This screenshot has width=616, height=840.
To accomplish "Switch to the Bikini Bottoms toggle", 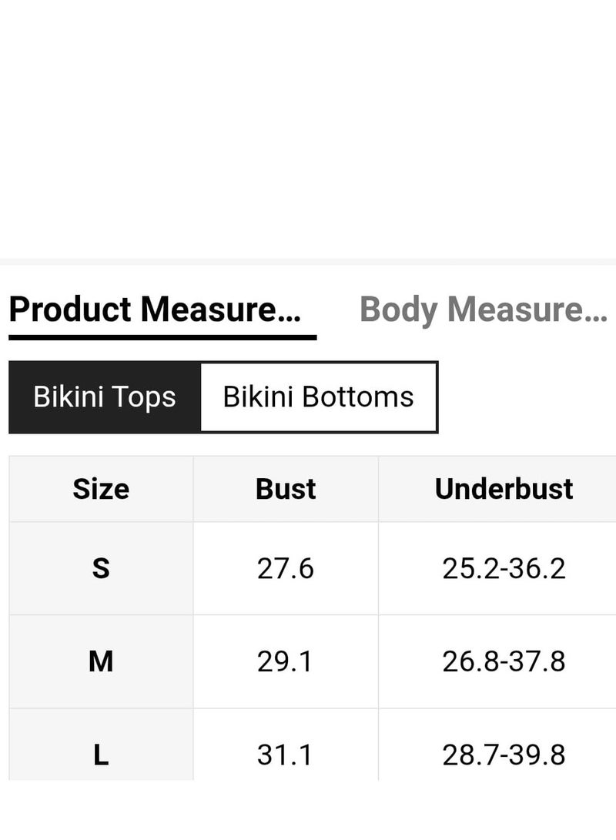I will tap(318, 397).
